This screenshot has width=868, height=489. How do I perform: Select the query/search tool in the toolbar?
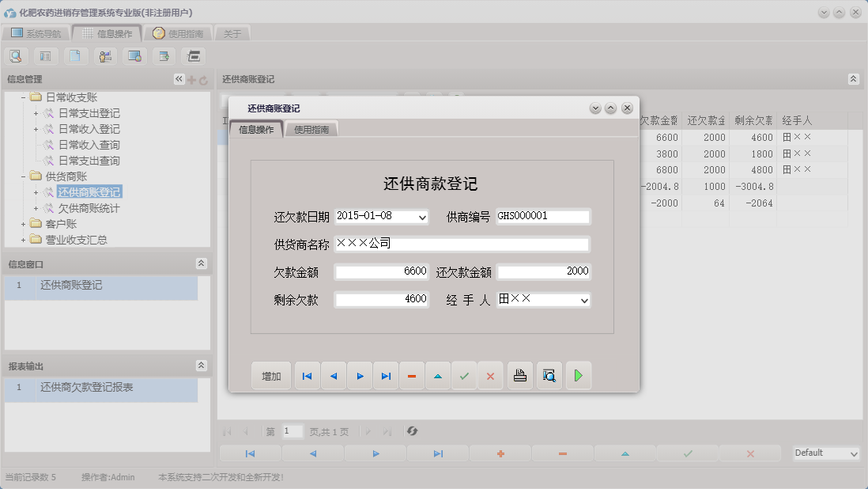(16, 56)
